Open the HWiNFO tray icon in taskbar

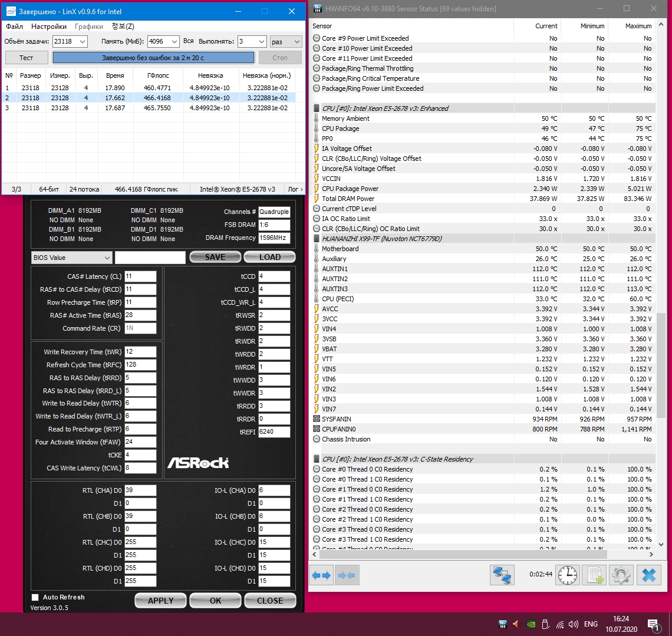click(503, 624)
